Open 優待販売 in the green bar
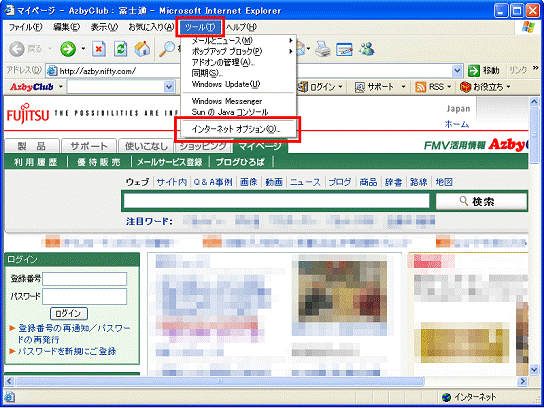 click(99, 162)
